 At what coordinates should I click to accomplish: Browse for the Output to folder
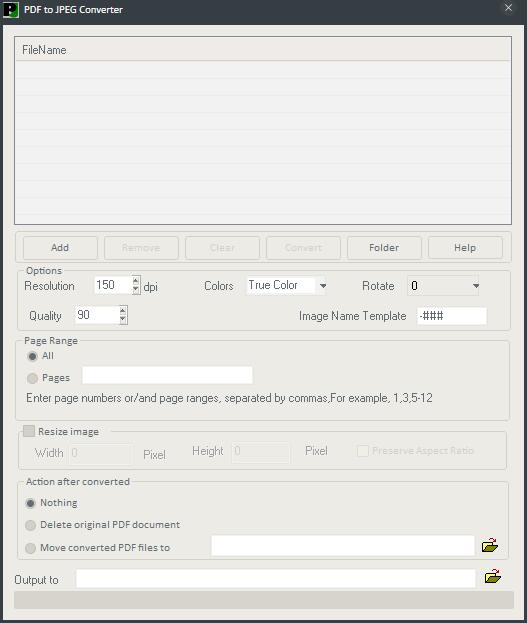pos(492,577)
